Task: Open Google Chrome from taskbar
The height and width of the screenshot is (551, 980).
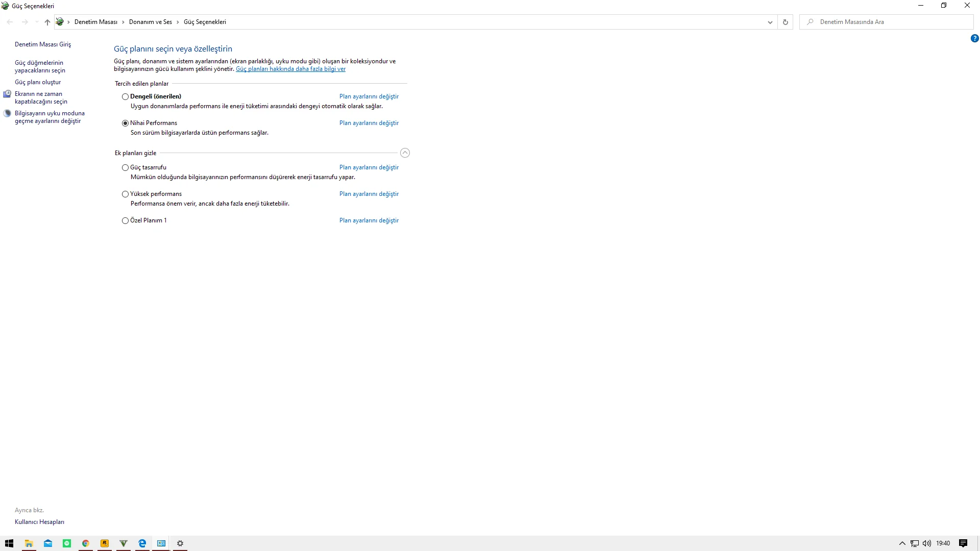Action: tap(86, 543)
